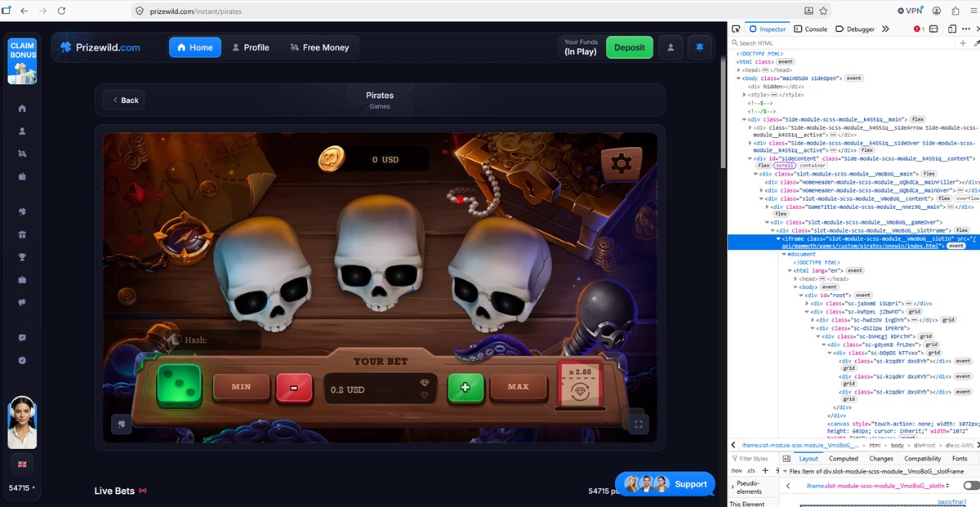This screenshot has height=507, width=980.
Task: Open the Computed panel tab
Action: [x=844, y=459]
